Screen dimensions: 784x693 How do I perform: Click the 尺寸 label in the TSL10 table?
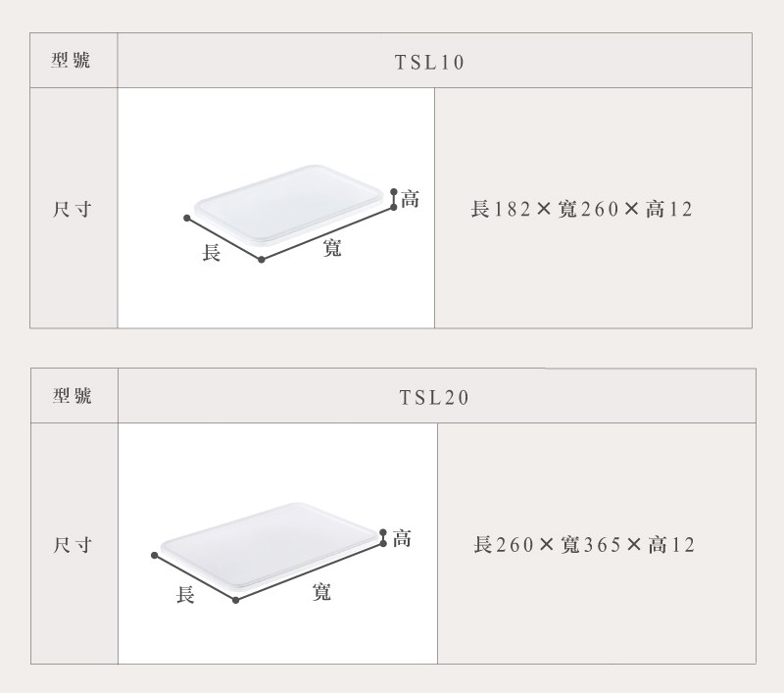72,210
